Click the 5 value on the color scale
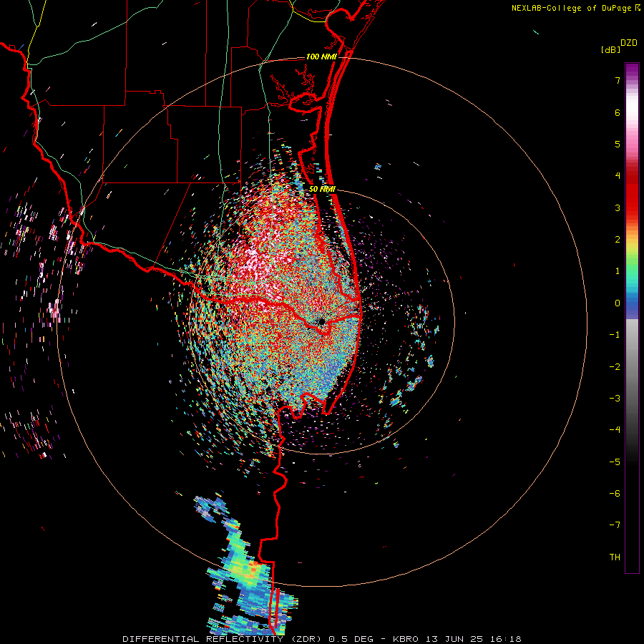644x644 pixels. point(618,144)
